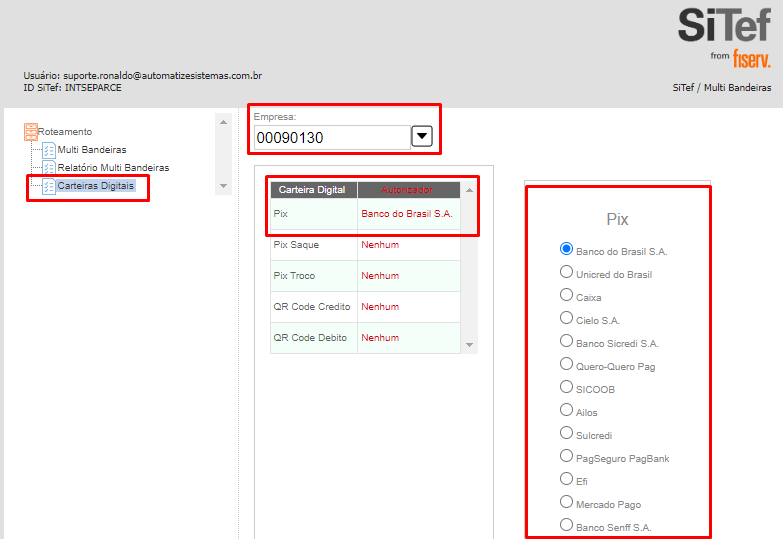The height and width of the screenshot is (539, 783).
Task: Select Carteiras Digitais tree item
Action: coord(95,186)
